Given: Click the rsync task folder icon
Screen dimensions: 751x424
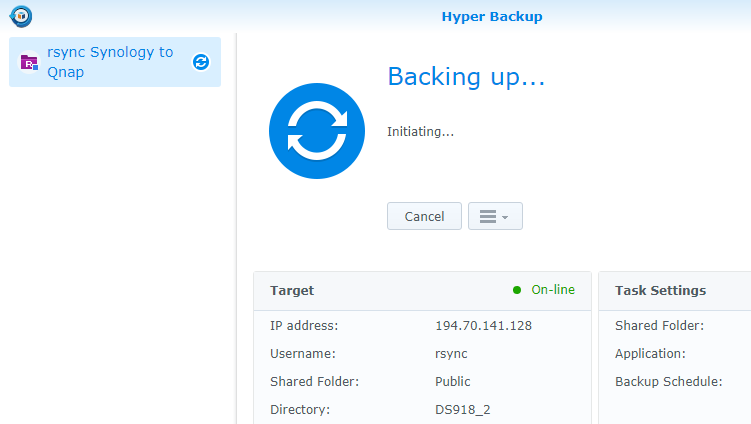Looking at the screenshot, I should (29, 62).
